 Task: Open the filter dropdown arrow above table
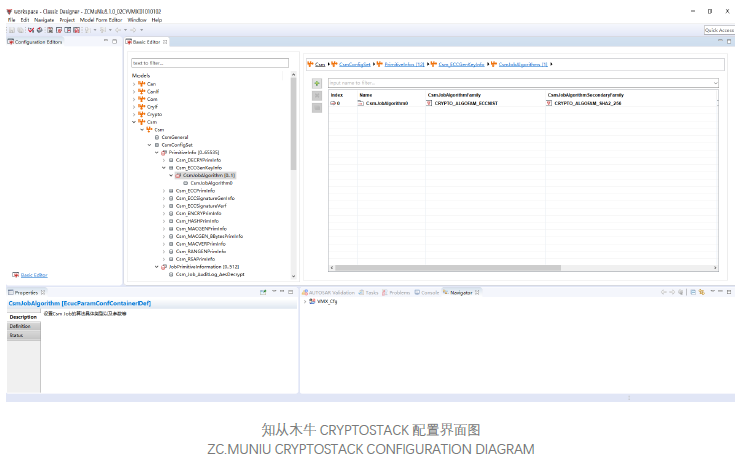tap(715, 83)
